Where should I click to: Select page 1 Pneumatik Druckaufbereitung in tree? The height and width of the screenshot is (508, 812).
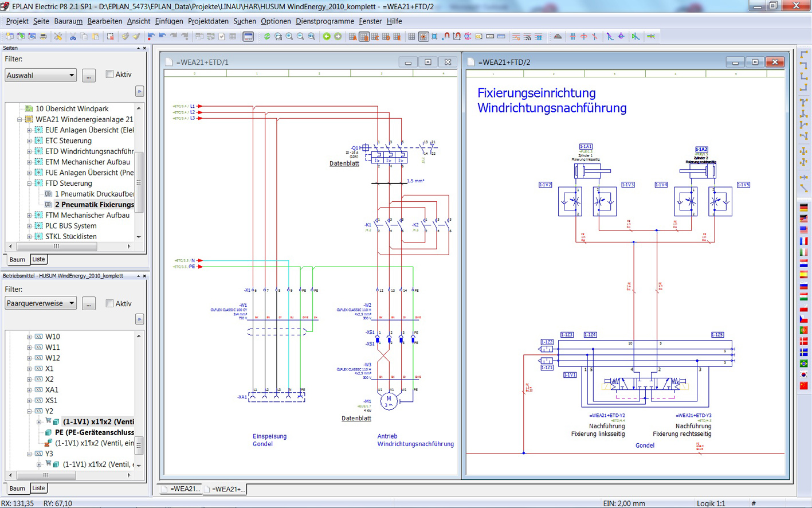[x=94, y=194]
